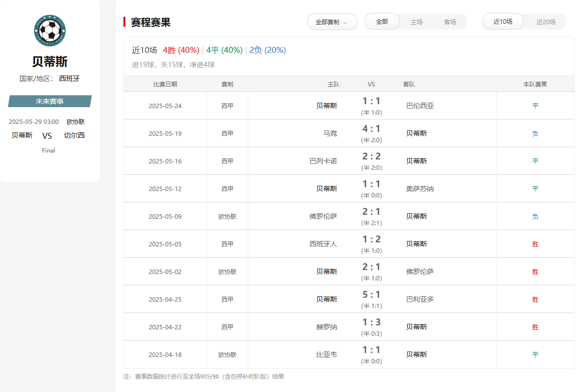This screenshot has height=392, width=579.
Task: Open home team 佛罗伦萨 on 2025-05-09
Action: pyautogui.click(x=323, y=216)
